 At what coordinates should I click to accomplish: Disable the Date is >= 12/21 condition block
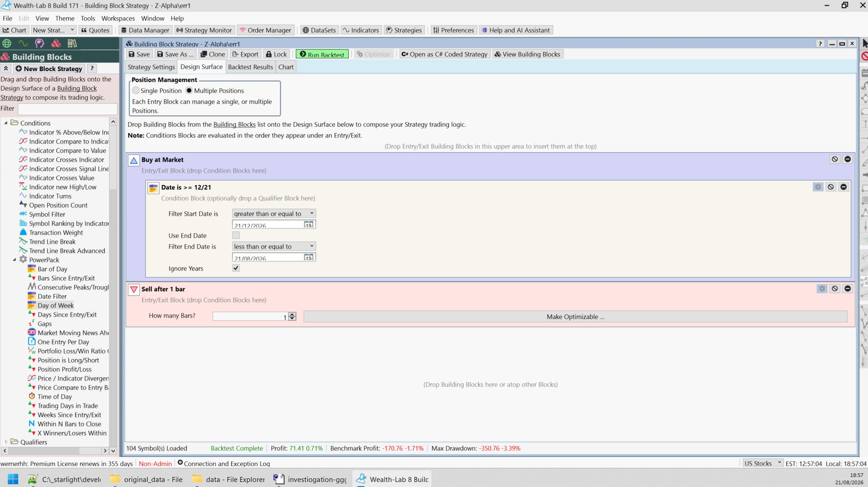click(x=831, y=187)
